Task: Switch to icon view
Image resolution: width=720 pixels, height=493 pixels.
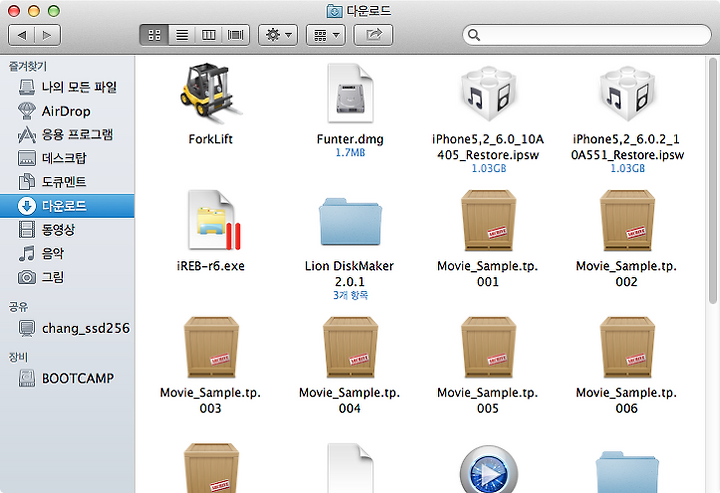Action: pos(154,35)
